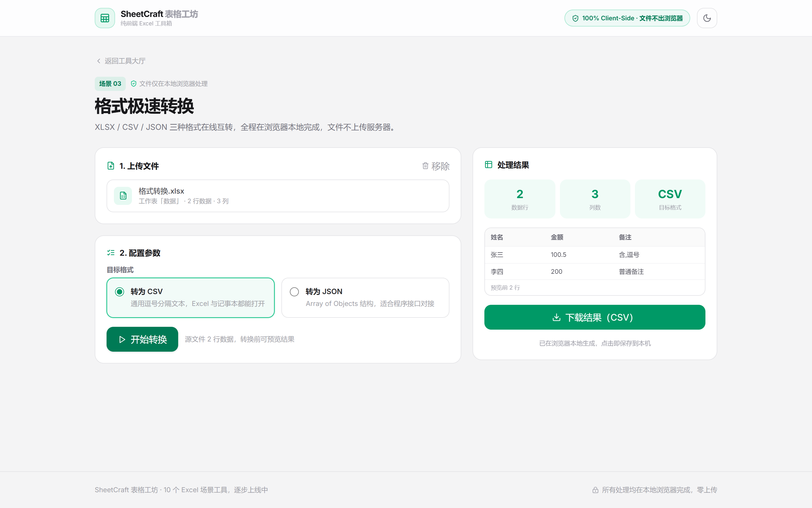Click the play icon in 开始转换 button
Screen dimensions: 812x508
coord(122,340)
